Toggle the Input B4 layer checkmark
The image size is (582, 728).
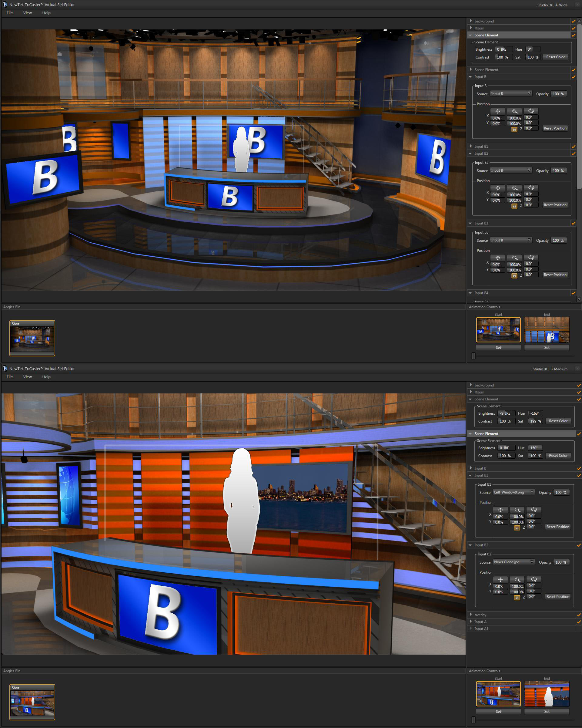(573, 293)
